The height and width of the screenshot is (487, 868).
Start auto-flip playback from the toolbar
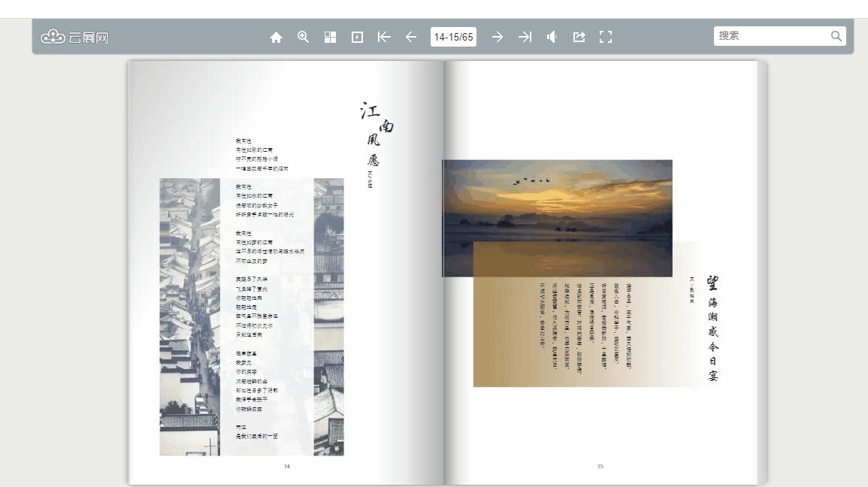[x=358, y=36]
